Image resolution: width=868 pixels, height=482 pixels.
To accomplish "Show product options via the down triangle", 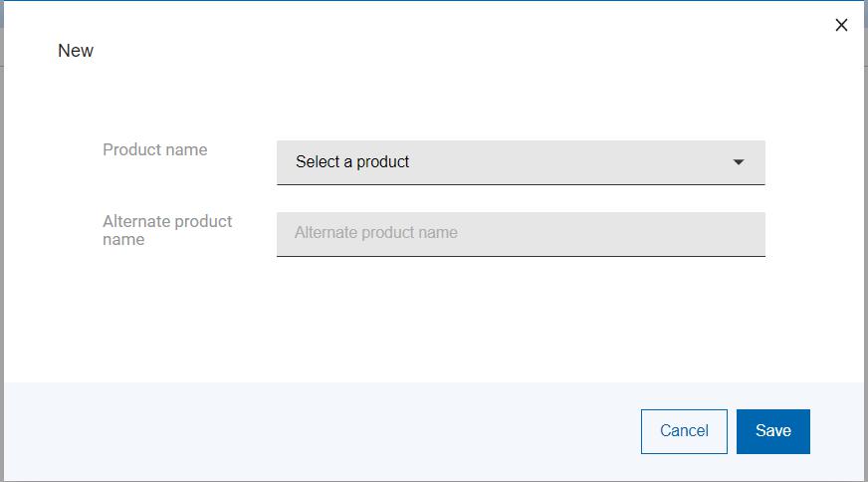I will [x=739, y=162].
